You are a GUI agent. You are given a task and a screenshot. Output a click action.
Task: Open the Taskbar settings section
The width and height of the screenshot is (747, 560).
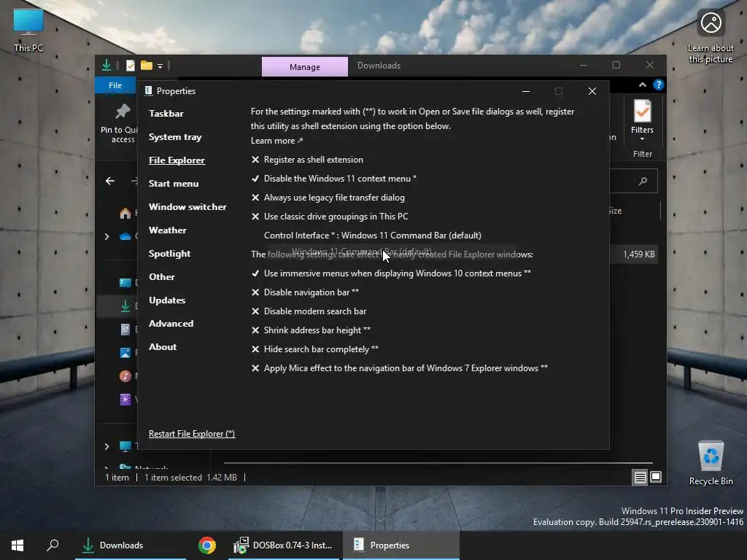166,113
